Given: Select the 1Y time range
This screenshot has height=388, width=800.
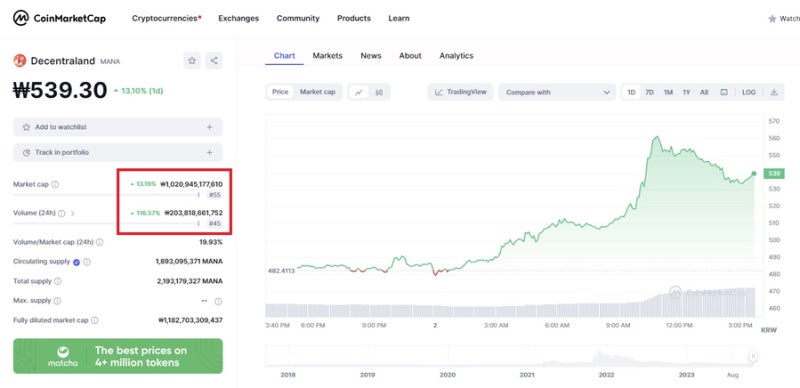Looking at the screenshot, I should point(687,92).
